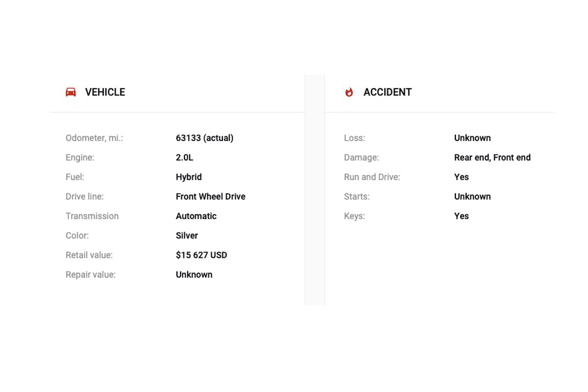This screenshot has height=392, width=588.
Task: Click the red car icon
Action: pos(71,92)
